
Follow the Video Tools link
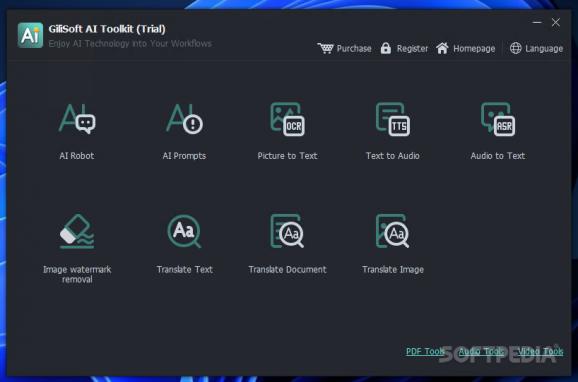[x=540, y=351]
